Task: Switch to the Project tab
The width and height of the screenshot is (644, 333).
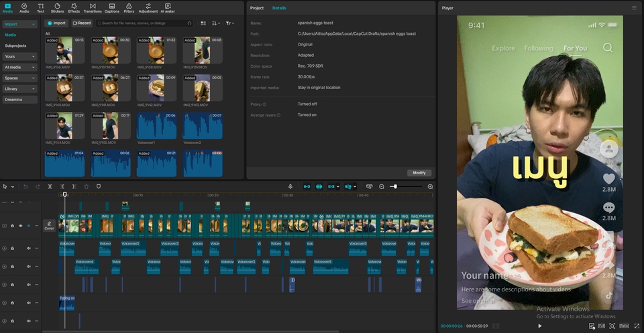Action: (x=256, y=8)
